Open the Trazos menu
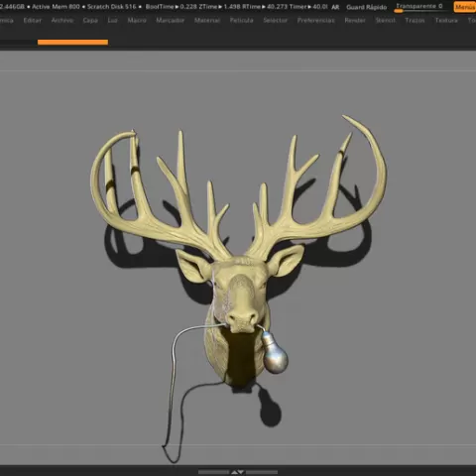The width and height of the screenshot is (476, 476). click(415, 20)
